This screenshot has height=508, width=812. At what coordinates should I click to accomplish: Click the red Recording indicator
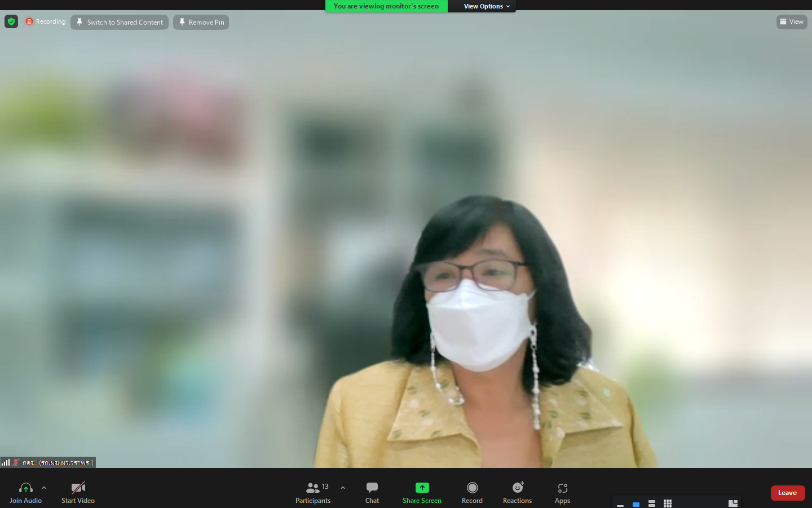(x=46, y=21)
